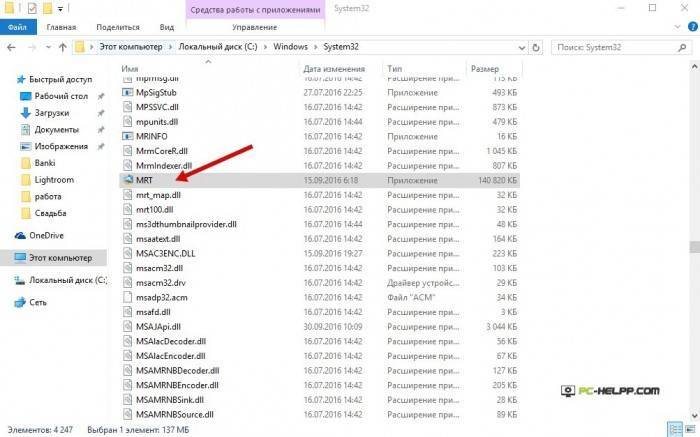
Task: Sort by the Размер column header
Action: [x=485, y=69]
